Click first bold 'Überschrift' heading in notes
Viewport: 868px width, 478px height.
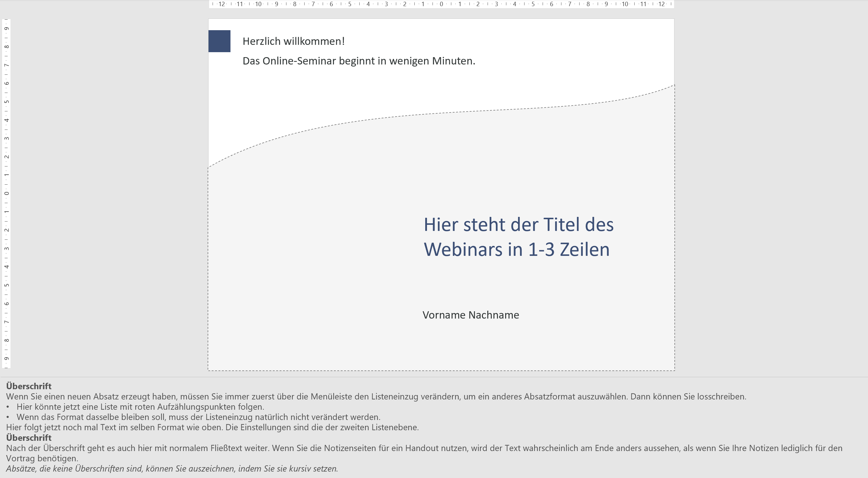click(29, 386)
